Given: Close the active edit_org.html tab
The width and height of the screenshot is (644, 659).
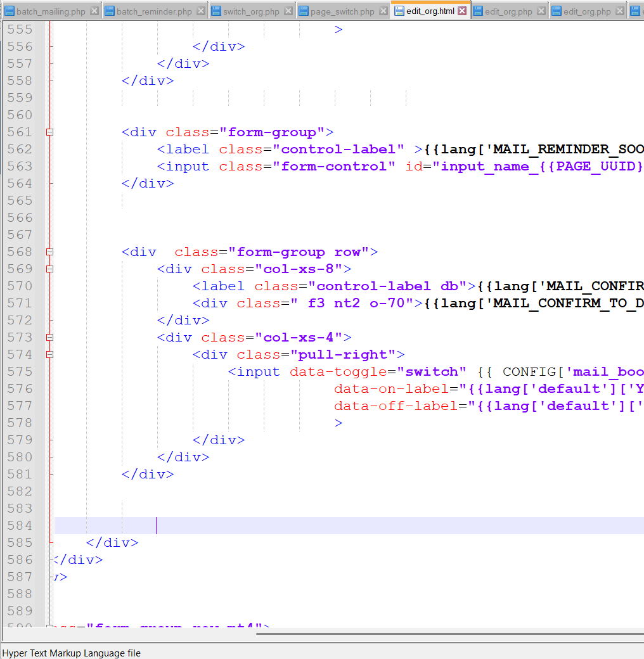Looking at the screenshot, I should pyautogui.click(x=462, y=11).
